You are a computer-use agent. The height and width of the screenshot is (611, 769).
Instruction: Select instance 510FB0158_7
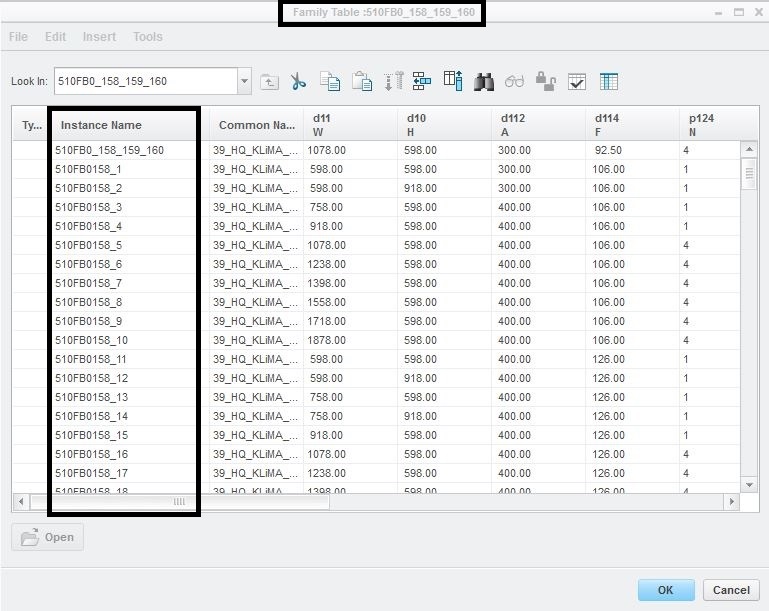coord(88,283)
